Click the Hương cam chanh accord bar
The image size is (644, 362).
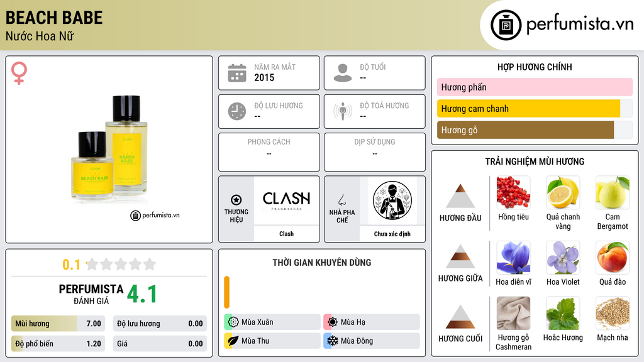point(535,109)
